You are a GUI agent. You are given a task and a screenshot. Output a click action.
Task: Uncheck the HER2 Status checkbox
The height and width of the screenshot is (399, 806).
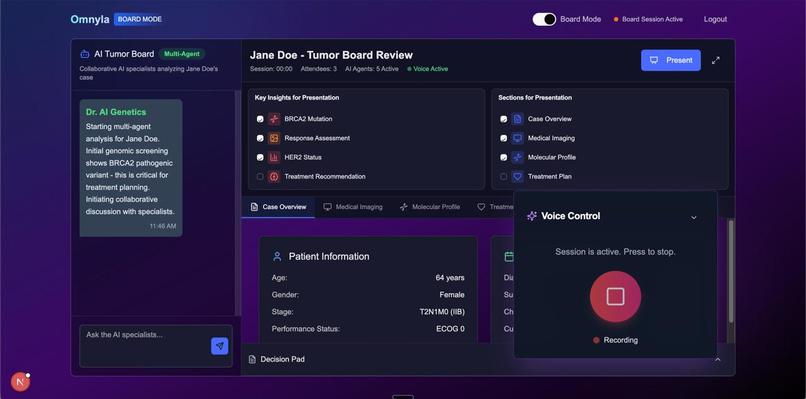click(x=260, y=157)
